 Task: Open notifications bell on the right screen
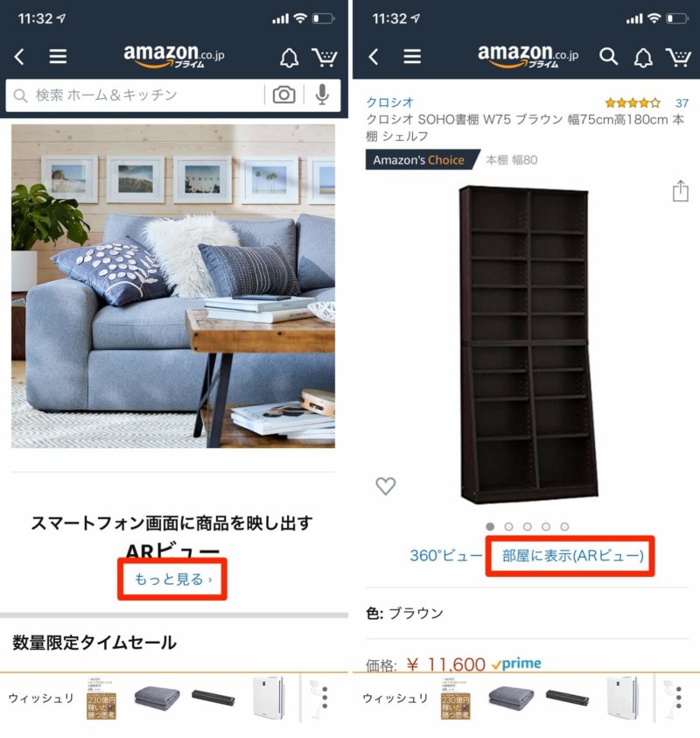(643, 58)
